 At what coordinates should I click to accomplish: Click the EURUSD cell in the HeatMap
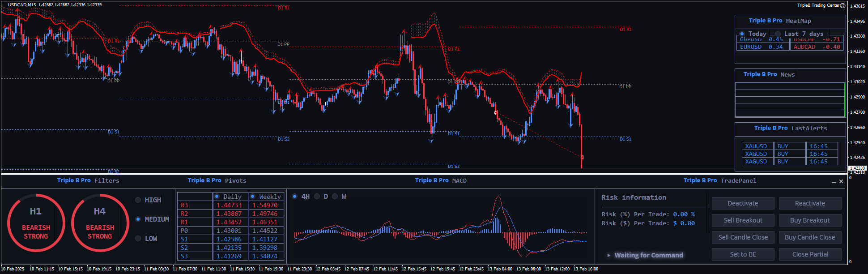(x=751, y=47)
